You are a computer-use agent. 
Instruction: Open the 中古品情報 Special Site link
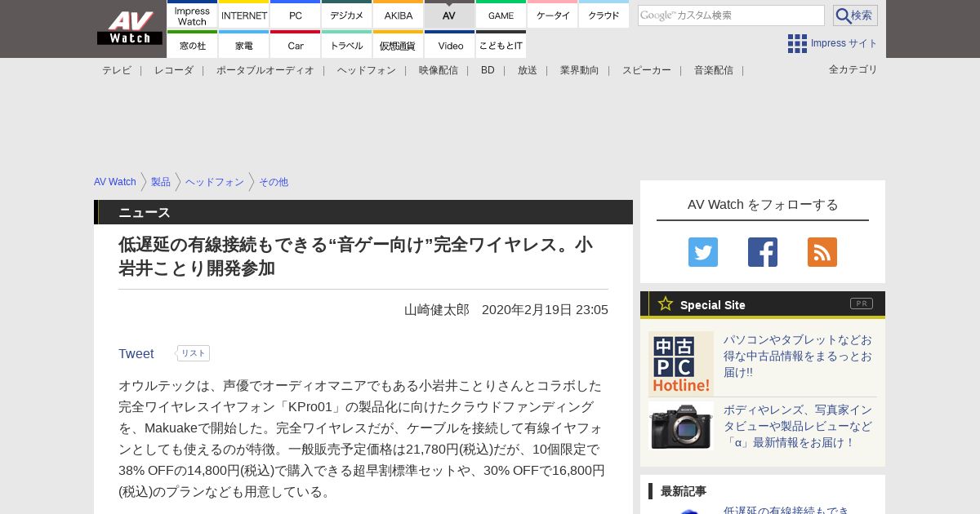click(x=798, y=356)
